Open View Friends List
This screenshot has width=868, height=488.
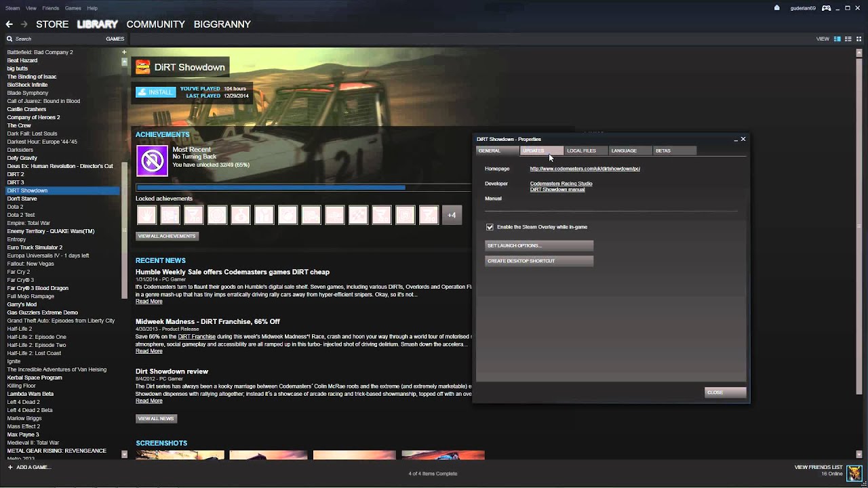click(x=818, y=468)
